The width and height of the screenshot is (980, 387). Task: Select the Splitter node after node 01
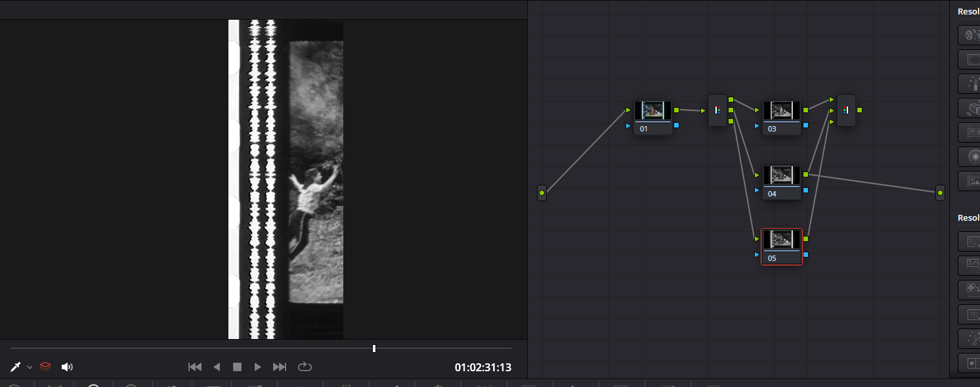pos(717,110)
